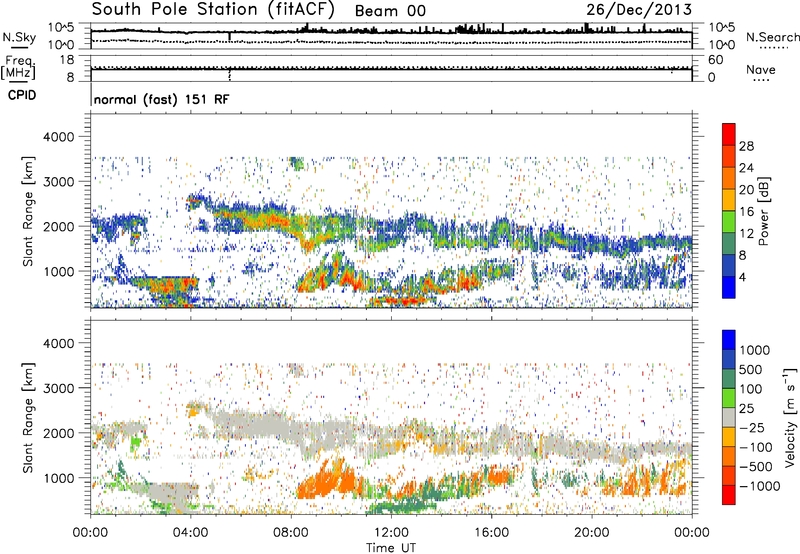Click the 04:00 time tick label

coord(190,533)
